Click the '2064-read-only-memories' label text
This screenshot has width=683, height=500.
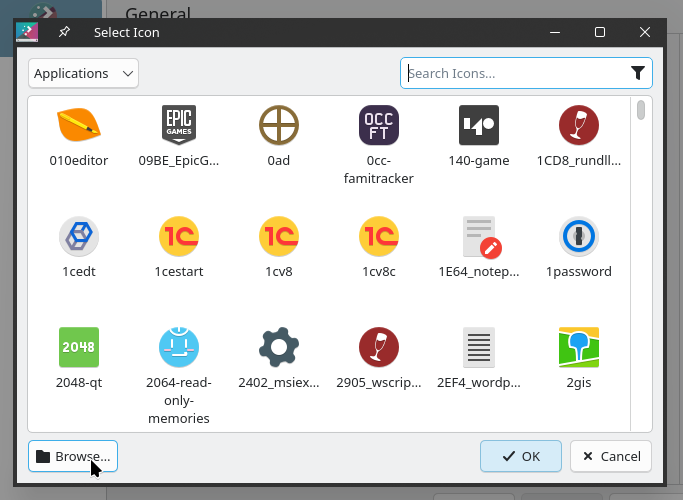pos(179,400)
